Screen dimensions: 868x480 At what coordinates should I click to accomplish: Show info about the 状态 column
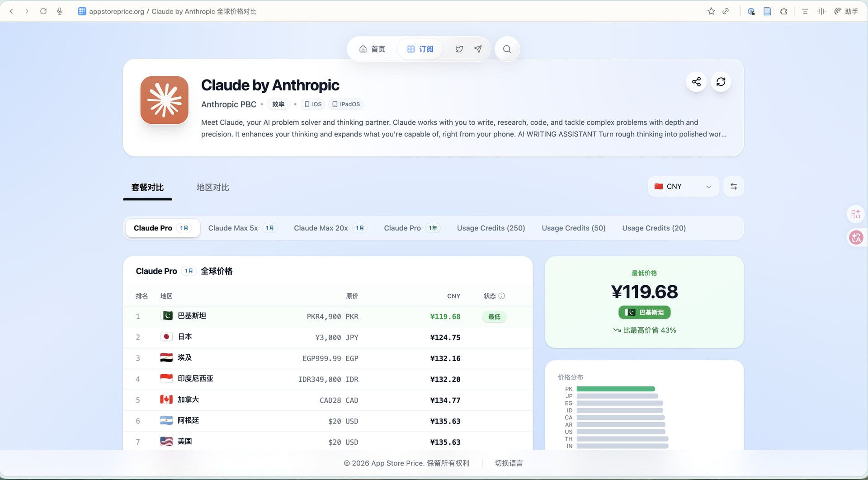(x=501, y=296)
